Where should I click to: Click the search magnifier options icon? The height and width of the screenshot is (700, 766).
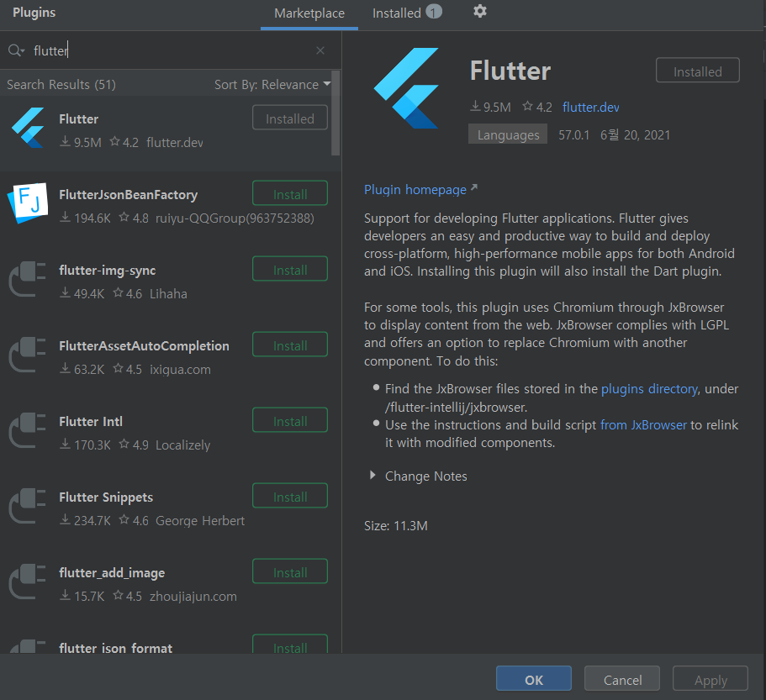click(16, 50)
